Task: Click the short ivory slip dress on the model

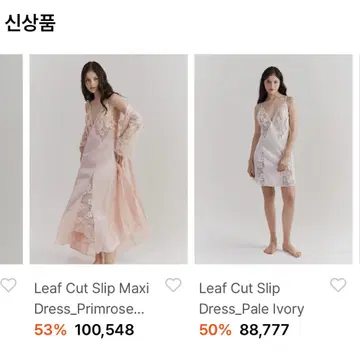Action: (x=274, y=143)
